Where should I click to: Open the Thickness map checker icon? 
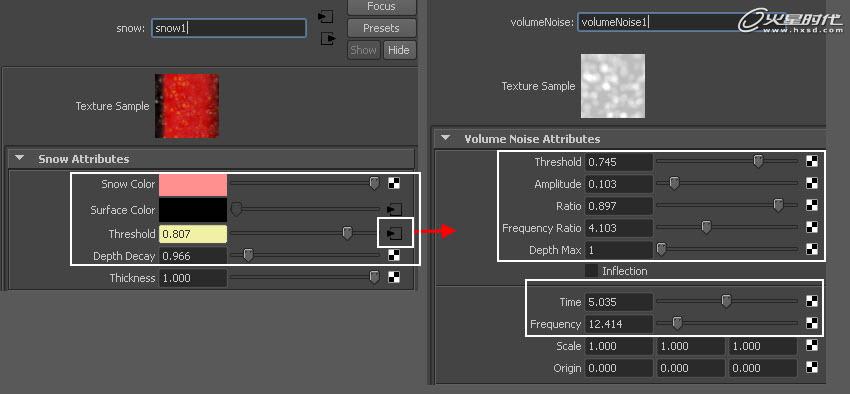point(394,277)
